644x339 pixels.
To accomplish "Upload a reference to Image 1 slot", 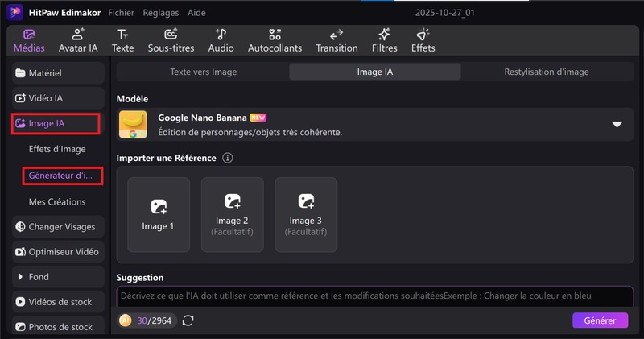I will (x=159, y=215).
